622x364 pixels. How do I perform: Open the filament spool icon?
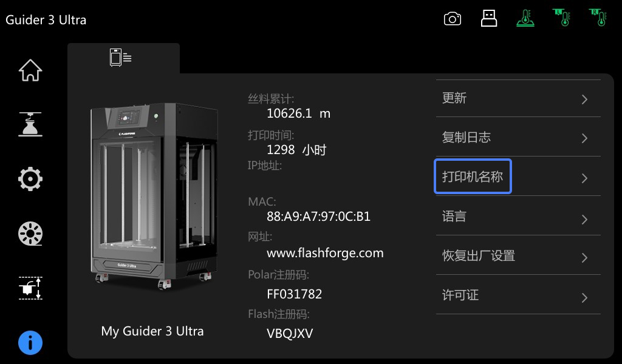click(x=30, y=234)
